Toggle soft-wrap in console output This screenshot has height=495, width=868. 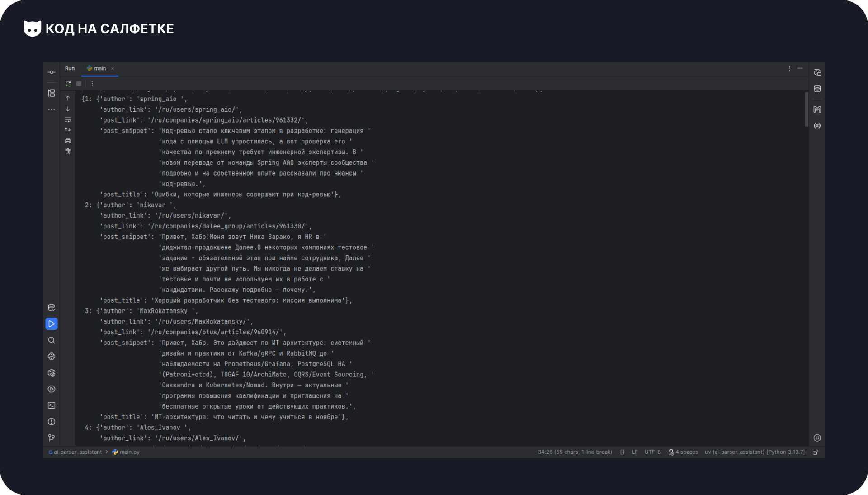(x=68, y=120)
